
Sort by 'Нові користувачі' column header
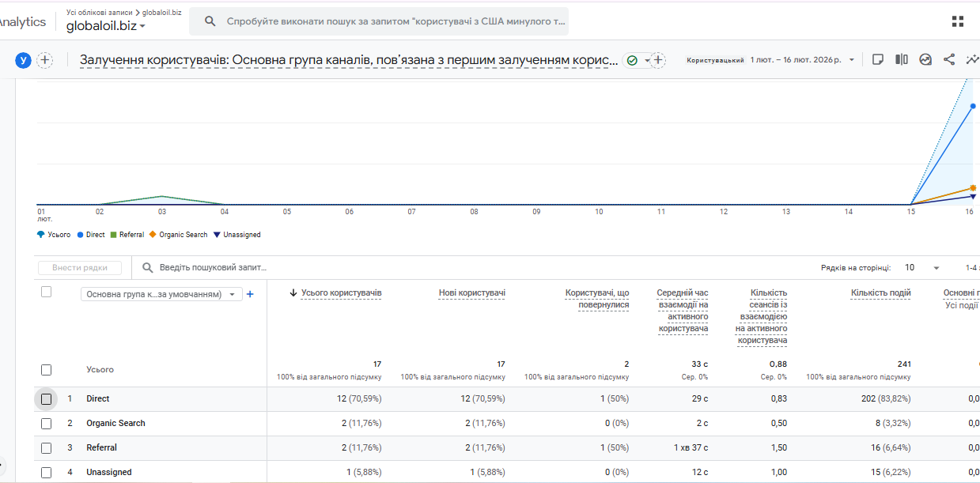(471, 293)
